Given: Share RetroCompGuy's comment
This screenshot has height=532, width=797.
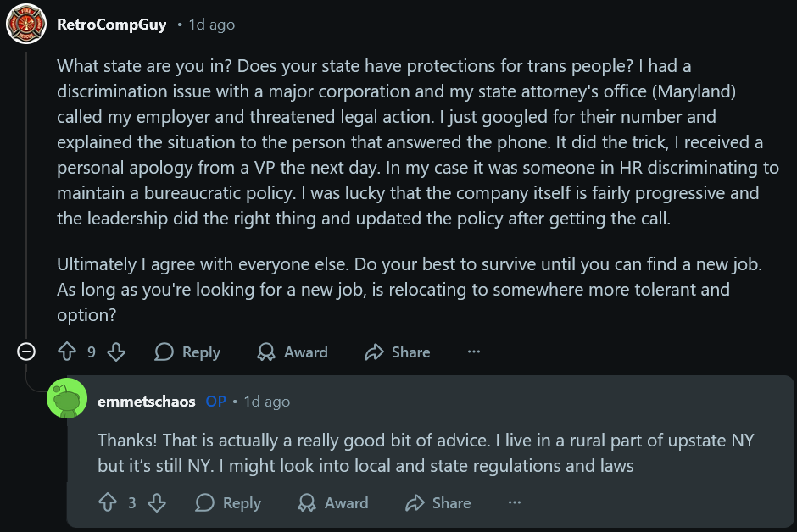Looking at the screenshot, I should 398,352.
